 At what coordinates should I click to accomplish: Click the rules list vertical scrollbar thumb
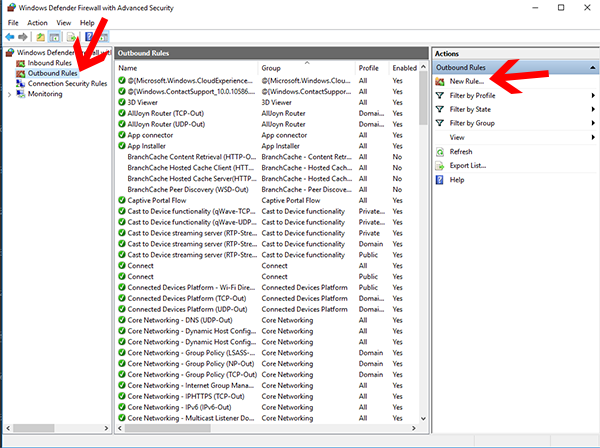[x=423, y=98]
